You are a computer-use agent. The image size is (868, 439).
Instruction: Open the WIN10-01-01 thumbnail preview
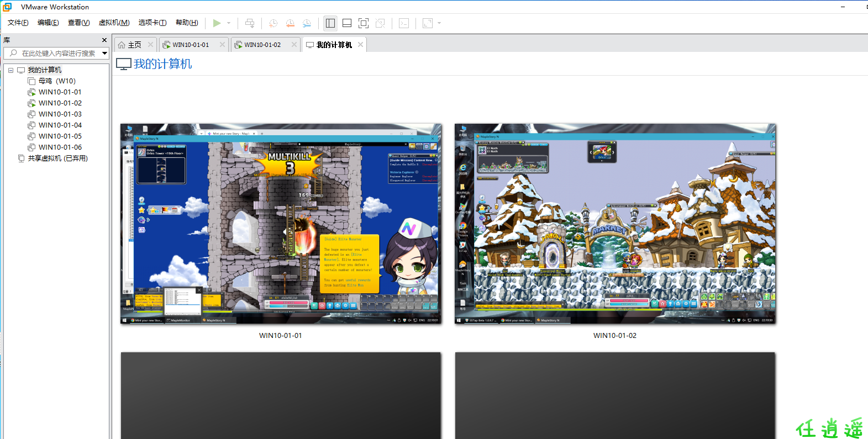point(281,224)
